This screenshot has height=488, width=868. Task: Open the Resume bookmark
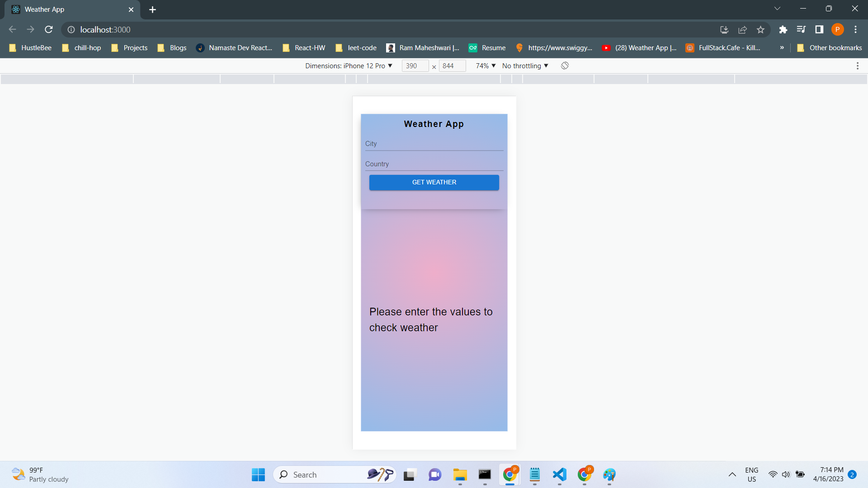493,47
